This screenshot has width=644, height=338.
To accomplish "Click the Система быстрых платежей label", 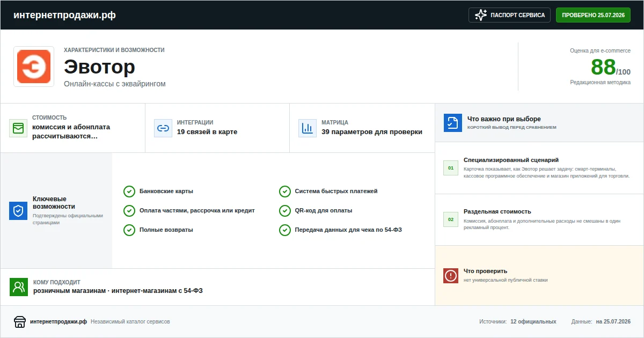I will pos(336,192).
